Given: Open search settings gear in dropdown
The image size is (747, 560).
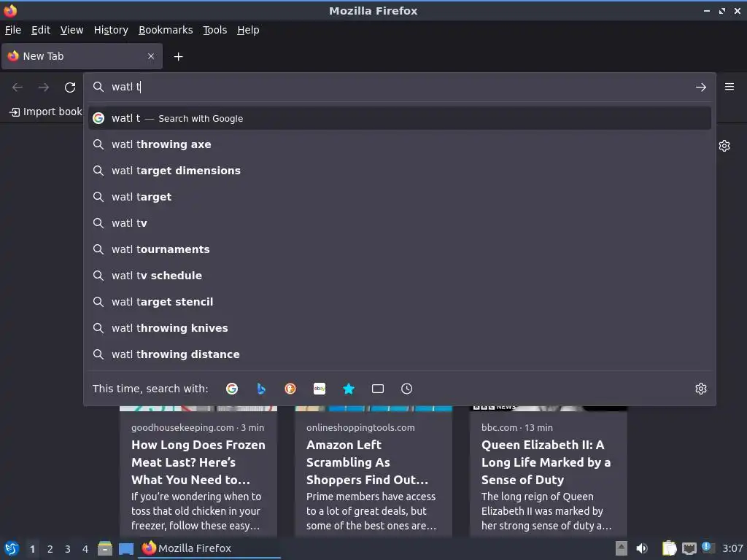Looking at the screenshot, I should (x=701, y=389).
